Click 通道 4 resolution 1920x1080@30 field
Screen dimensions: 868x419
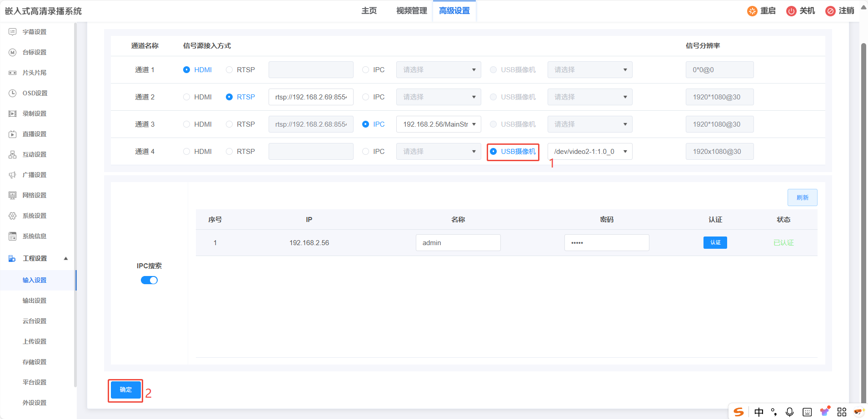719,151
